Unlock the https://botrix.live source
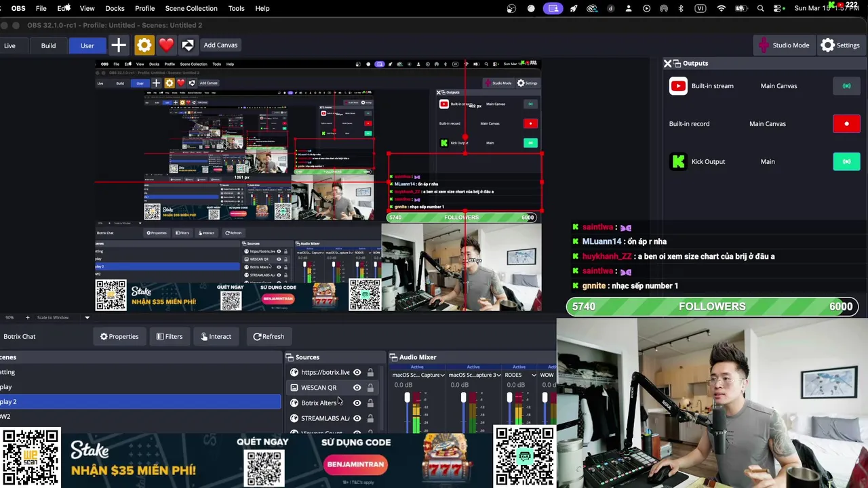This screenshot has height=488, width=868. coord(370,372)
